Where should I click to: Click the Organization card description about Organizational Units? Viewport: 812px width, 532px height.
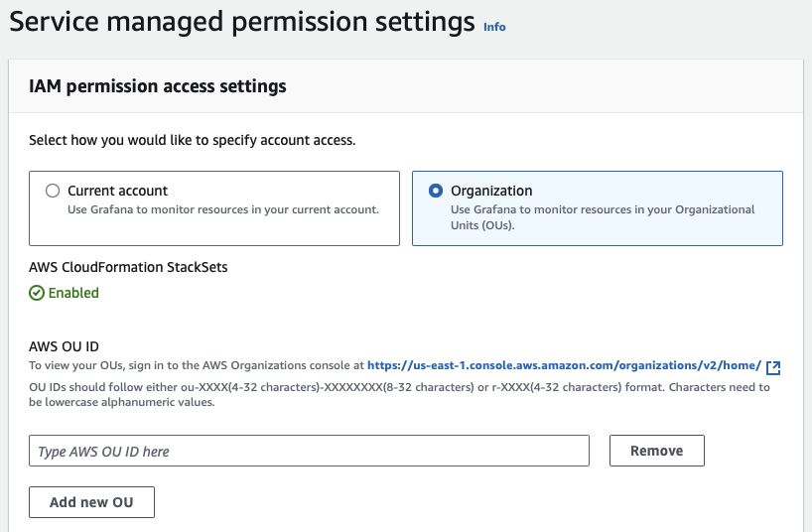[x=603, y=216]
